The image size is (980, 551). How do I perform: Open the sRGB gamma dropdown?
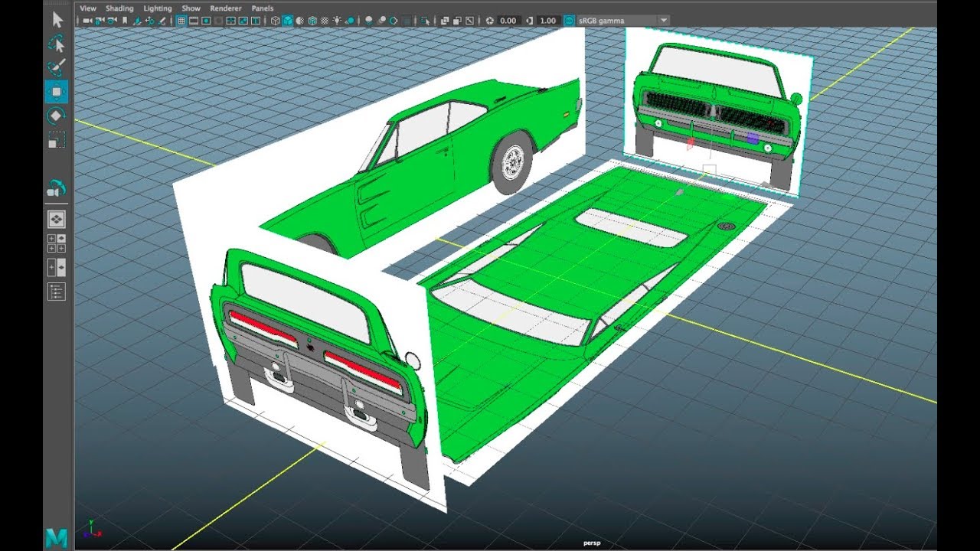(x=623, y=21)
